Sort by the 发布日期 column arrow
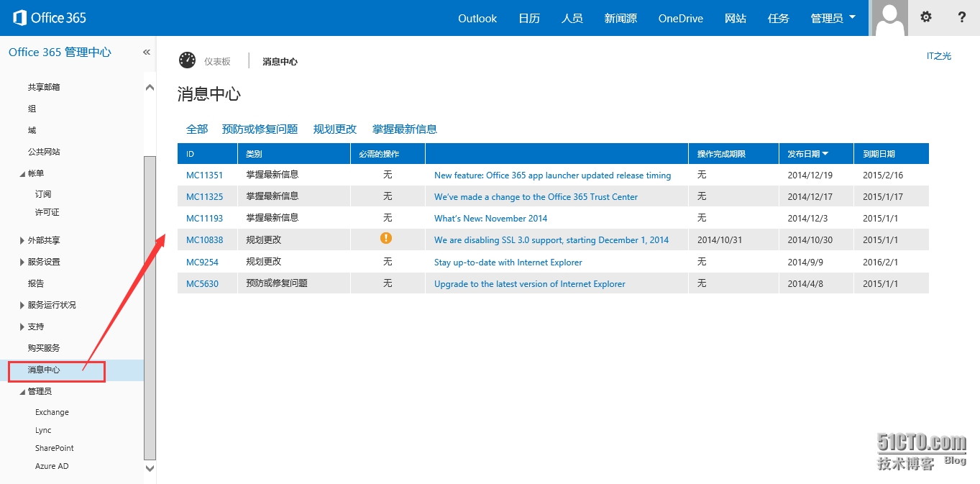Viewport: 980px width, 484px height. click(825, 154)
